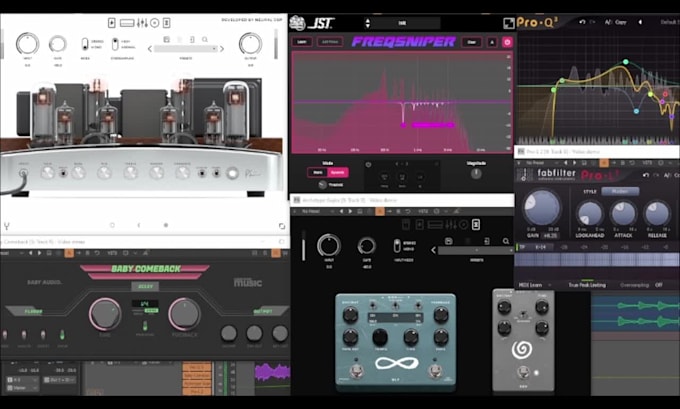The image size is (680, 409).
Task: Click the highlighted phone-shaped section icon in dark amp plugin
Action: (x=476, y=224)
